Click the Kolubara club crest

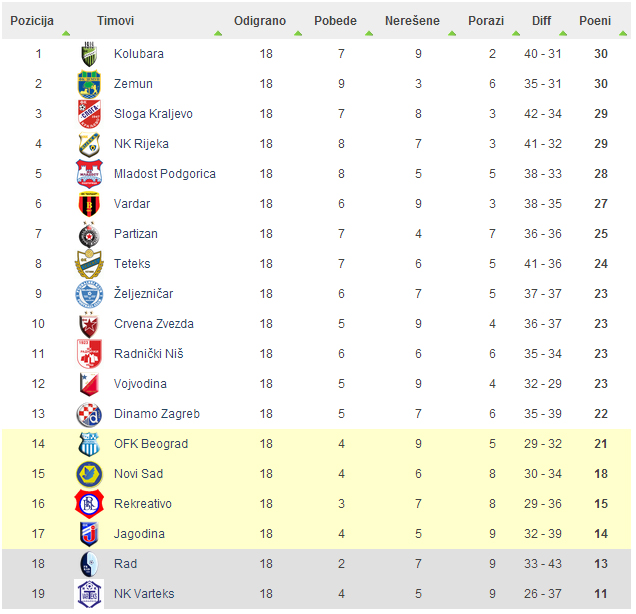(x=89, y=54)
